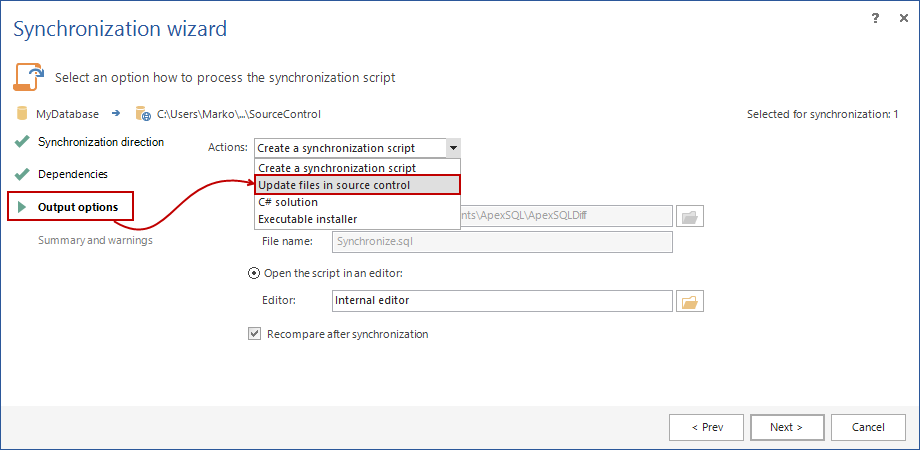Screen dimensions: 920x450
Task: Toggle the Recompare after synchronization checkbox
Action: [254, 334]
